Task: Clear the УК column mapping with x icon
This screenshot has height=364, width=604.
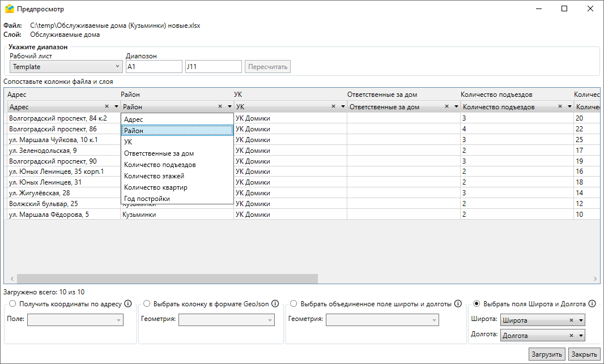Action: pos(333,106)
